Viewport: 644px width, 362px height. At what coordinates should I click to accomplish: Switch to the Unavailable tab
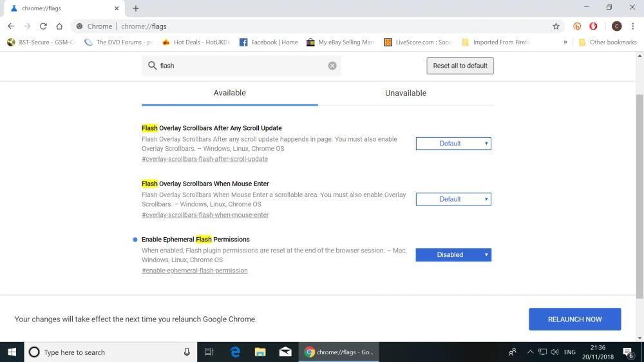(x=405, y=93)
